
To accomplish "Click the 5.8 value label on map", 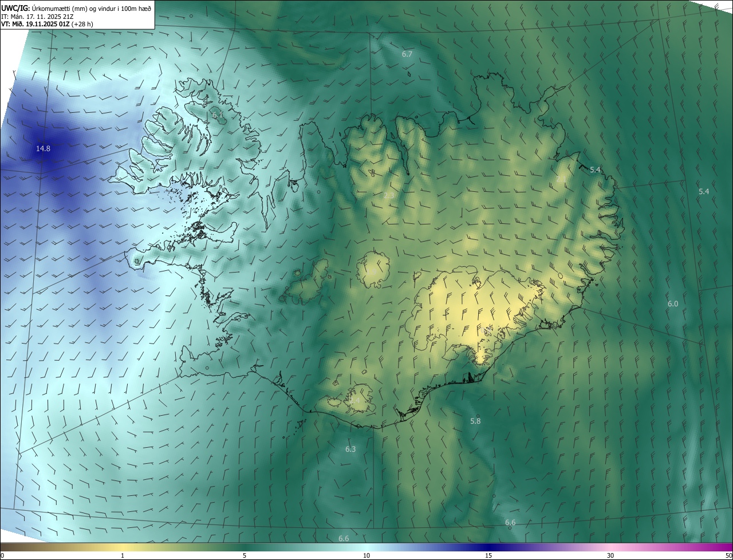I will (475, 421).
